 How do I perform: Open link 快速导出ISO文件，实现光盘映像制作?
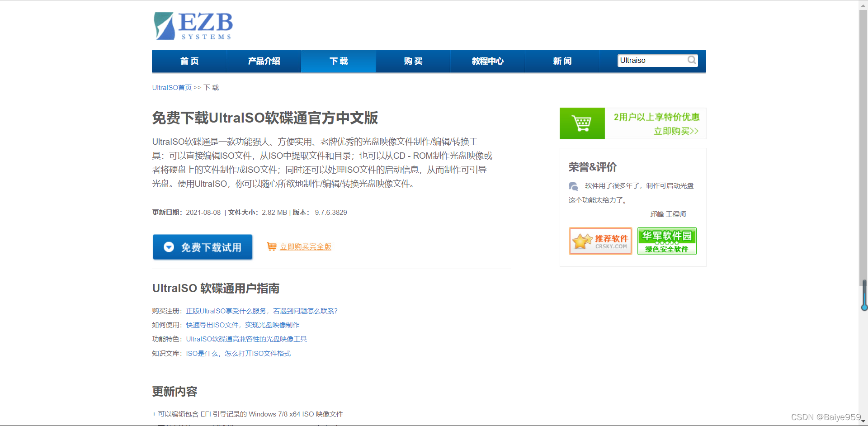243,325
